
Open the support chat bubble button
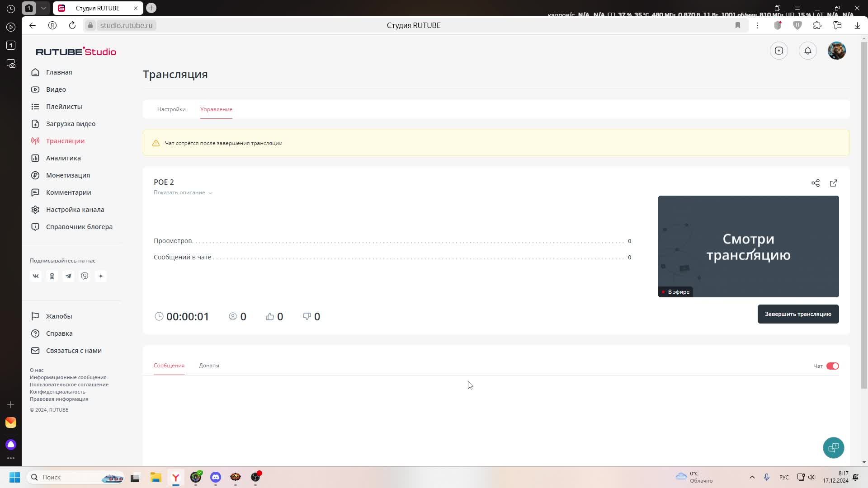833,447
